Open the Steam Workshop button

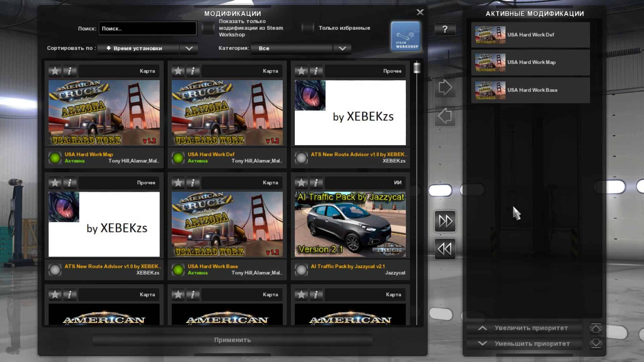pos(406,37)
